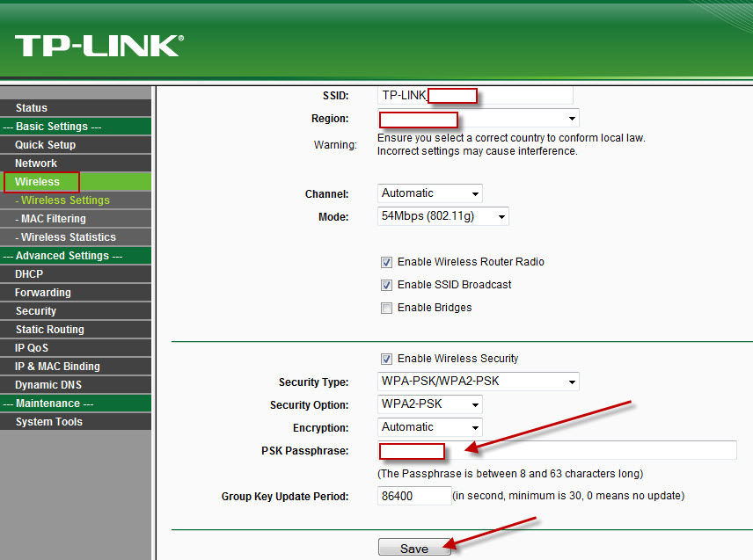
Task: Open Quick Setup in sidebar
Action: tap(76, 145)
